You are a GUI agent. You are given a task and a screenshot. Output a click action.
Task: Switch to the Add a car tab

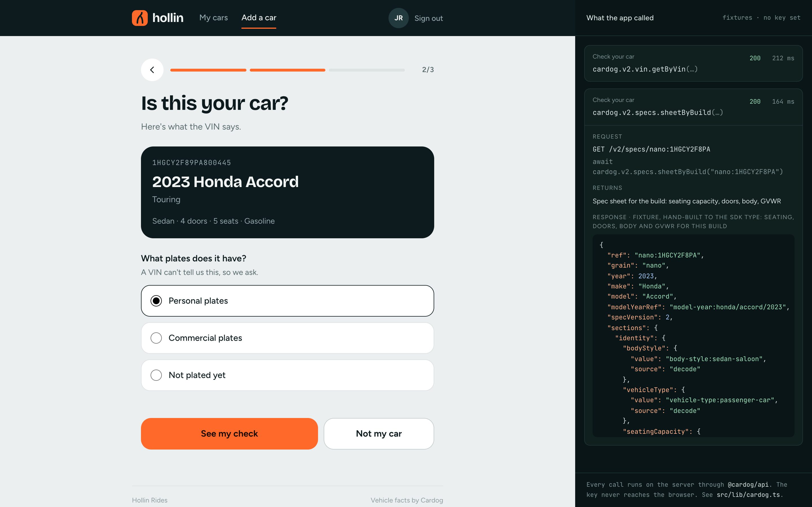pos(259,18)
